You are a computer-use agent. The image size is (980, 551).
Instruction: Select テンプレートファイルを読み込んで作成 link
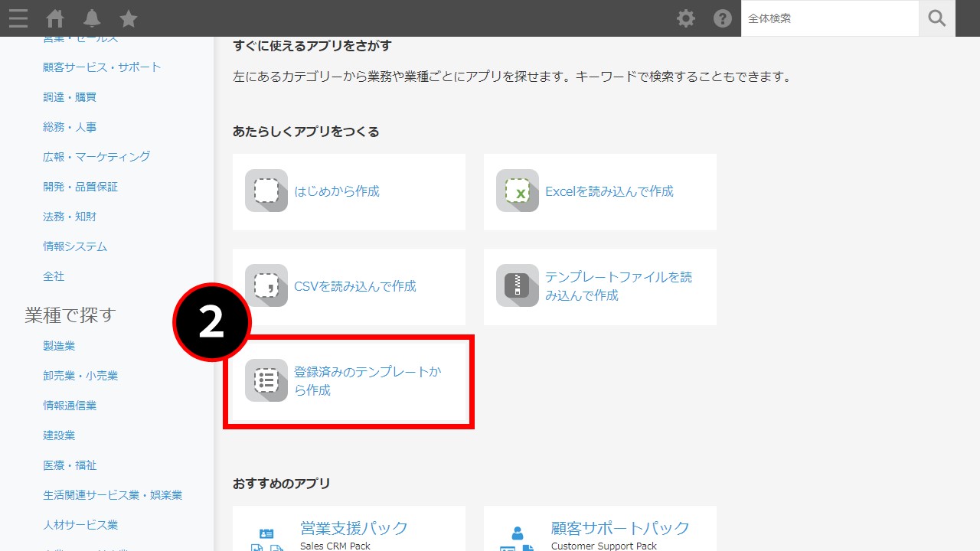pos(619,286)
